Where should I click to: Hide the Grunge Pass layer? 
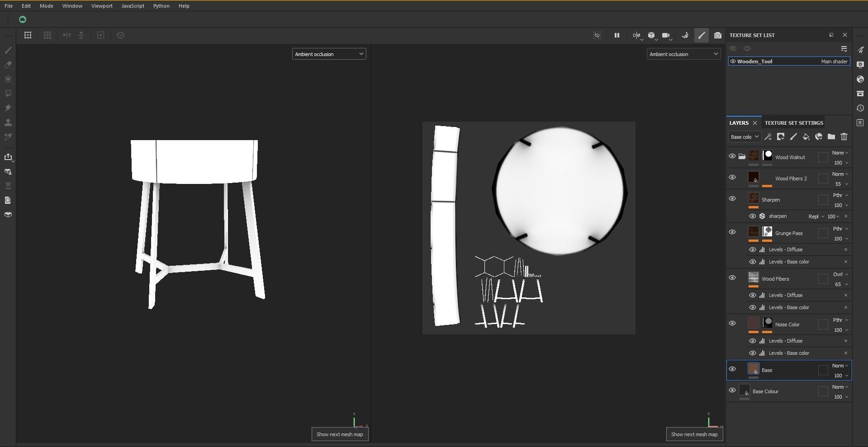(x=732, y=232)
